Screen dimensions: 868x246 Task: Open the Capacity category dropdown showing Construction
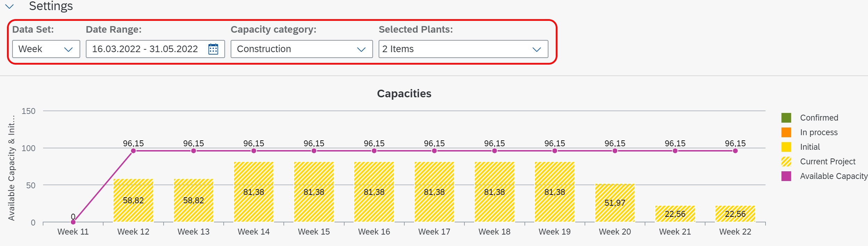[x=301, y=49]
